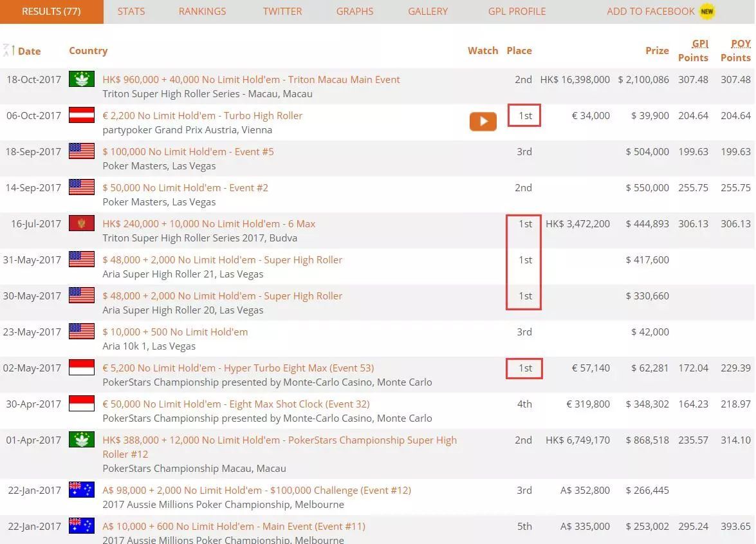
Task: Sort by the Country column header
Action: click(88, 51)
